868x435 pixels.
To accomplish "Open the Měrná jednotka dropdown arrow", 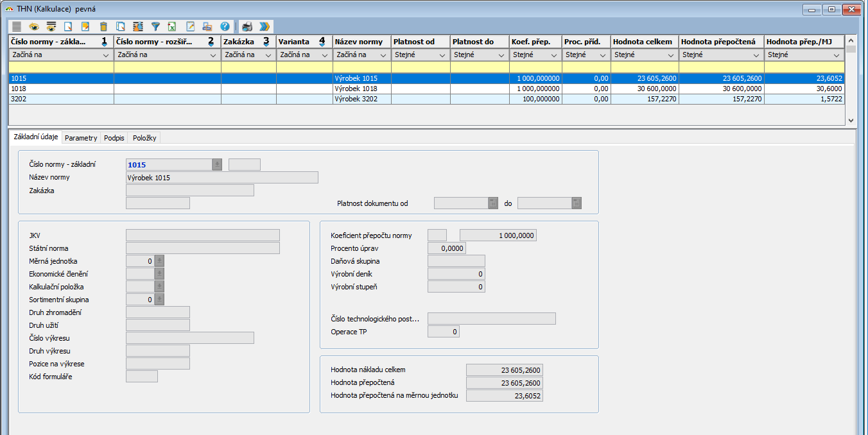I will 159,261.
